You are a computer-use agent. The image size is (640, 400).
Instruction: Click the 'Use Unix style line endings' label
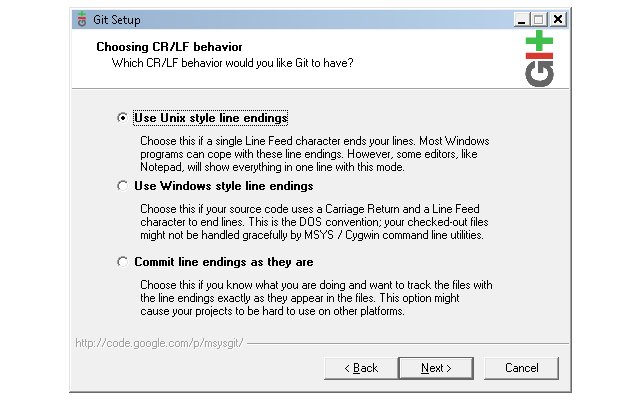(211, 118)
